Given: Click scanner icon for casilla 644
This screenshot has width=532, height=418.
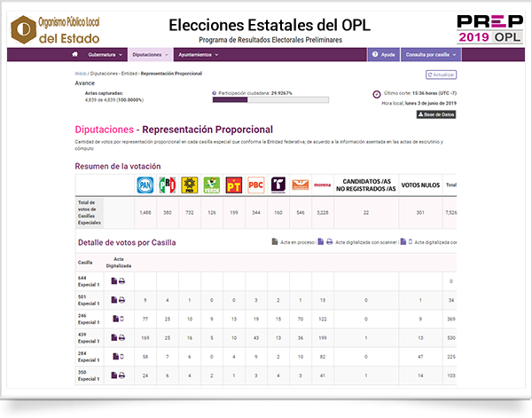Looking at the screenshot, I should coord(121,281).
